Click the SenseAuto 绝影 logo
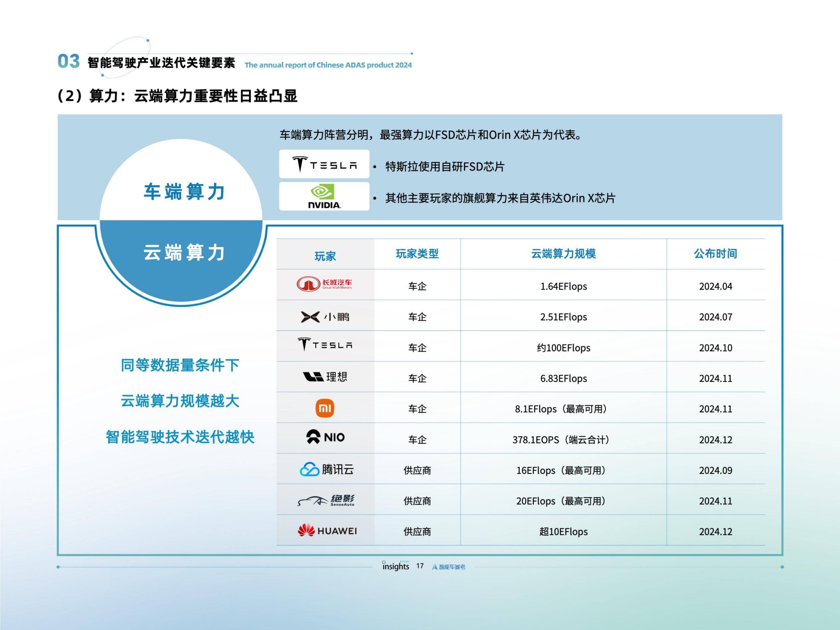This screenshot has width=840, height=630. pos(326,500)
